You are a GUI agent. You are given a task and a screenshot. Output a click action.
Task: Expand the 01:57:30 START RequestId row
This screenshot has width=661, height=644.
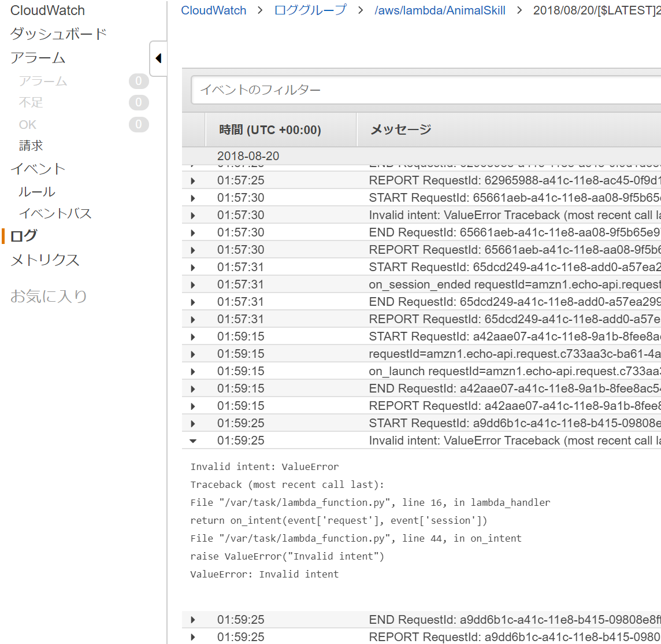pyautogui.click(x=192, y=198)
